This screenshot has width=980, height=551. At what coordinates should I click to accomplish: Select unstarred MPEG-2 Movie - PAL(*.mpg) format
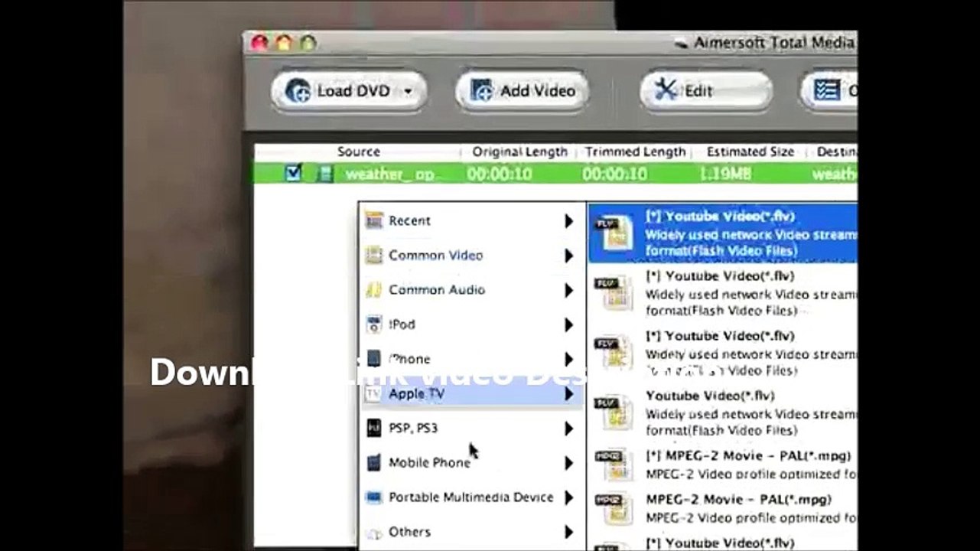(x=722, y=508)
